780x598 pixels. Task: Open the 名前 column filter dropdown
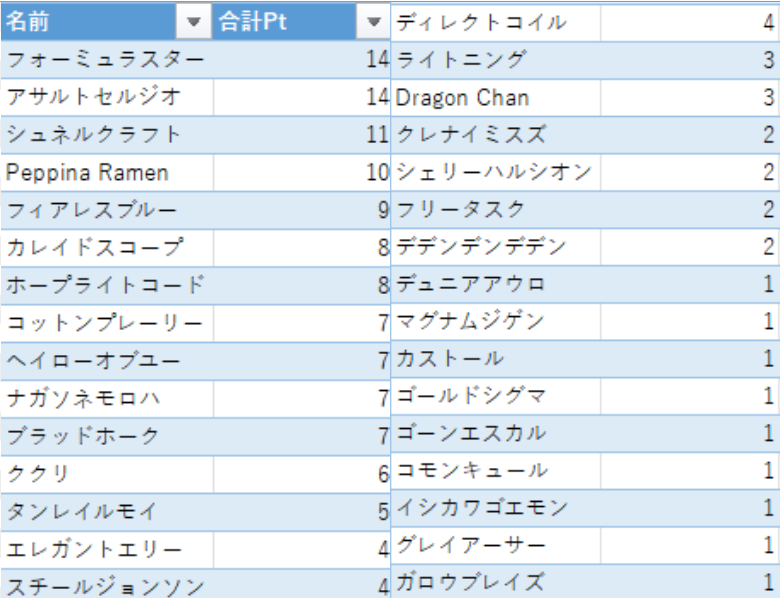[192, 22]
